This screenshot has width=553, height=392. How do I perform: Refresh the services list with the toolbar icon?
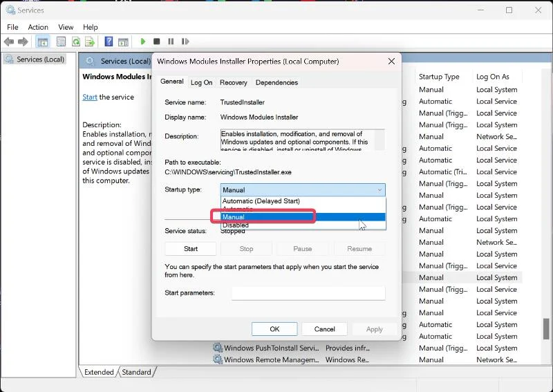(x=75, y=41)
